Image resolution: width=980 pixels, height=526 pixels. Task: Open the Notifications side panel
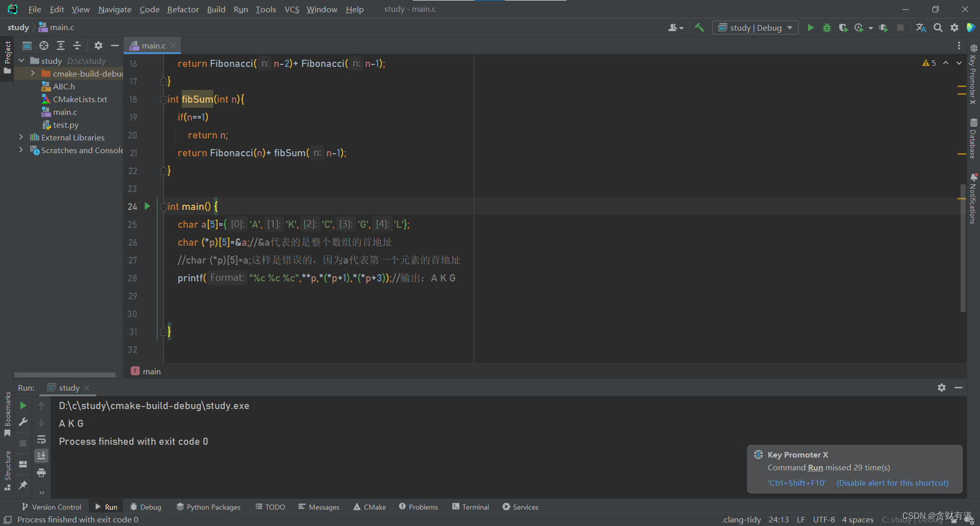pyautogui.click(x=973, y=198)
